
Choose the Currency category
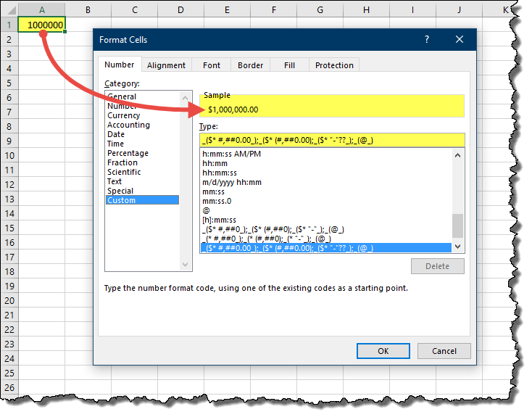(x=124, y=115)
